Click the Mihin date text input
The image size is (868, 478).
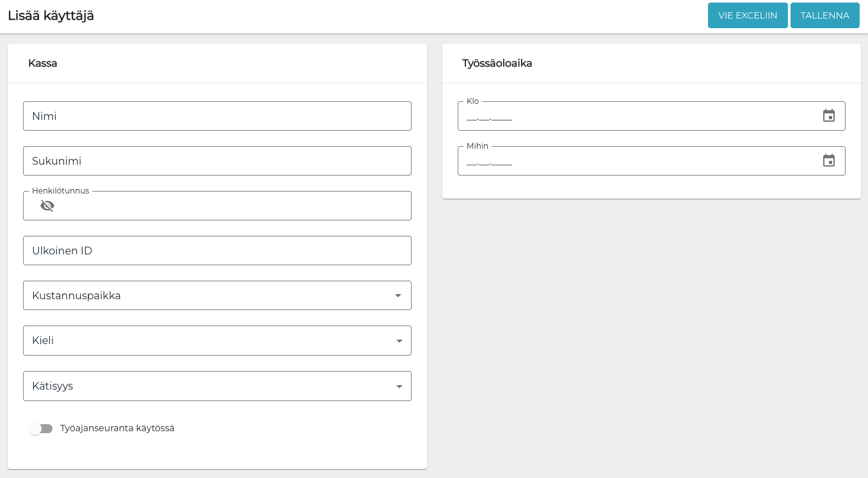[x=634, y=161]
